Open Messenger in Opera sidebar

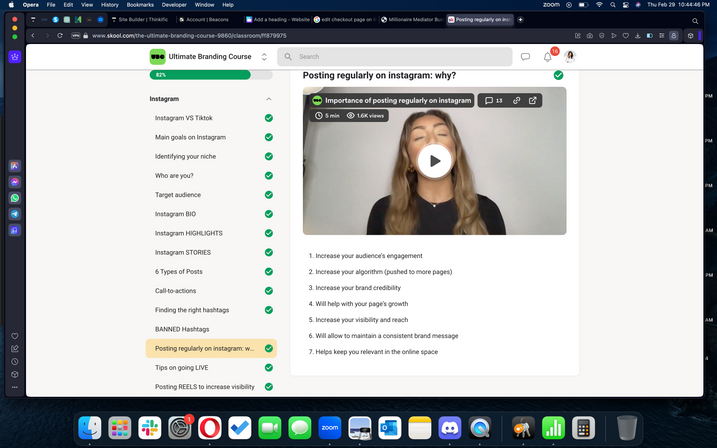tap(15, 182)
